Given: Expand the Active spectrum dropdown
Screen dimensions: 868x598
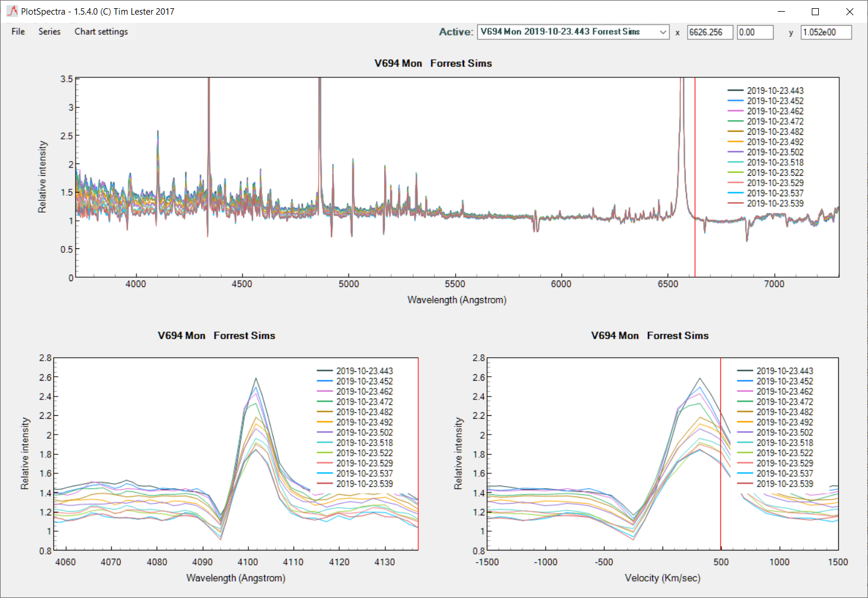Looking at the screenshot, I should [x=663, y=32].
